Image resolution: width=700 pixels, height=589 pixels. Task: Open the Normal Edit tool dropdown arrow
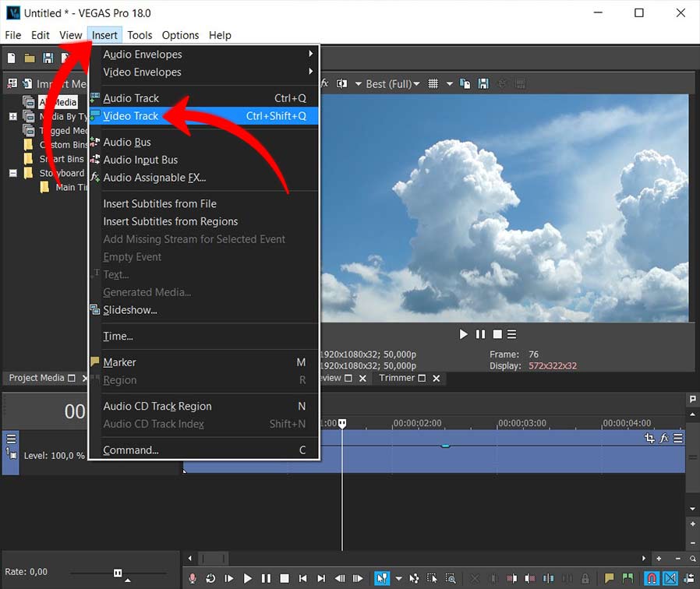398,579
